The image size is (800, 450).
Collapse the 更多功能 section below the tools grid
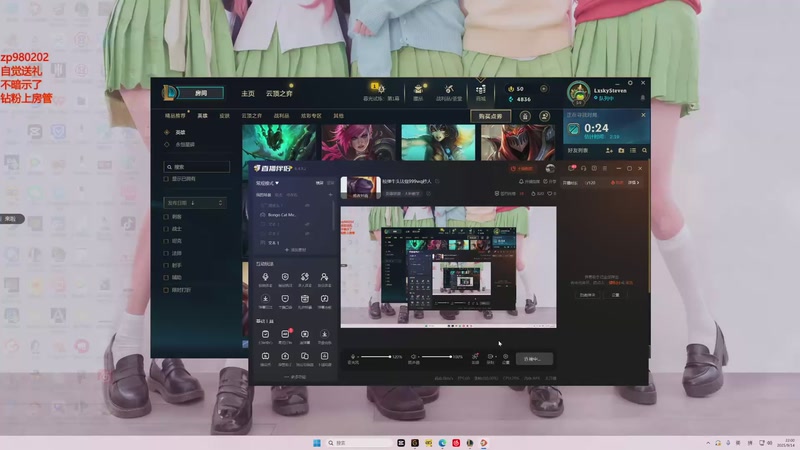[295, 377]
